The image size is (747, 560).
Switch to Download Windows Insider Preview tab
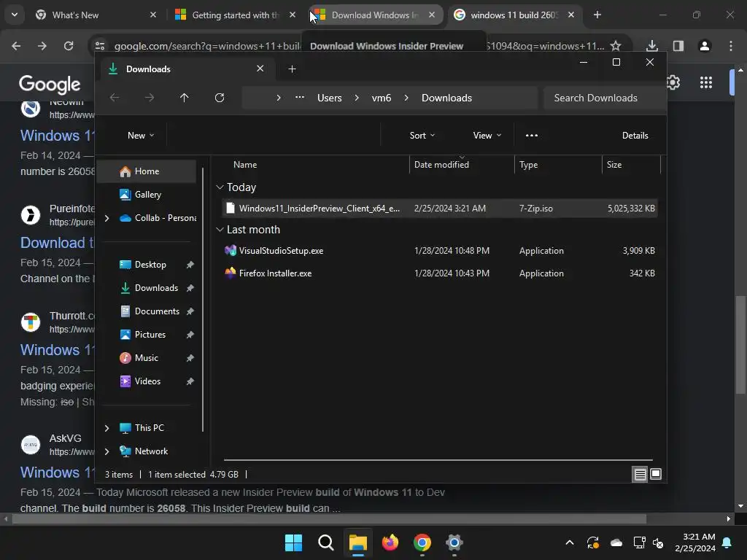click(374, 15)
